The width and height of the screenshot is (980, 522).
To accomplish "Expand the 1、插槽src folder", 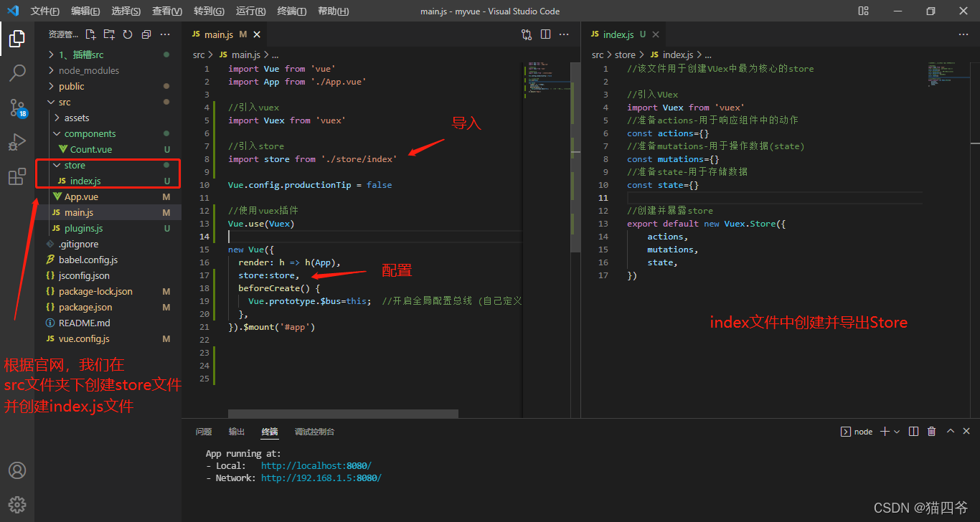I will (x=108, y=54).
